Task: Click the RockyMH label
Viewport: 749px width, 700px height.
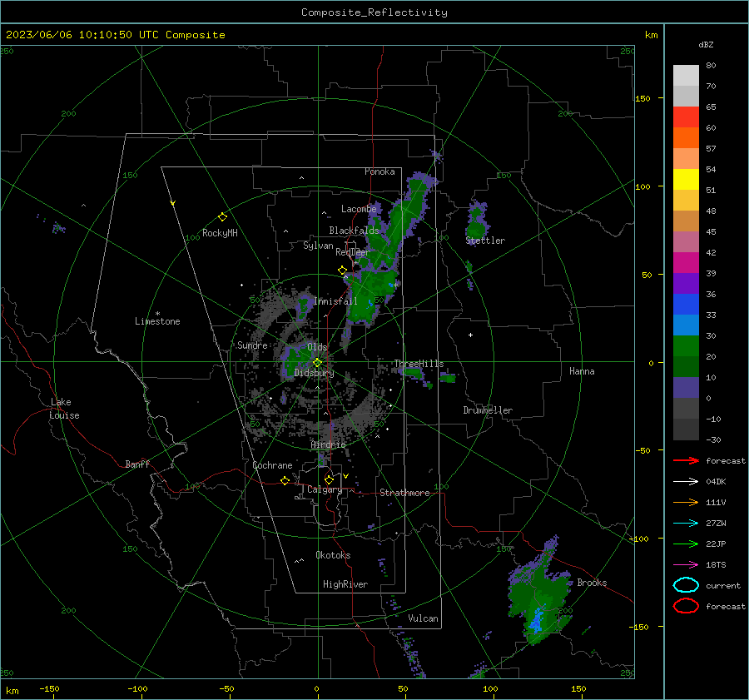Action: [220, 233]
